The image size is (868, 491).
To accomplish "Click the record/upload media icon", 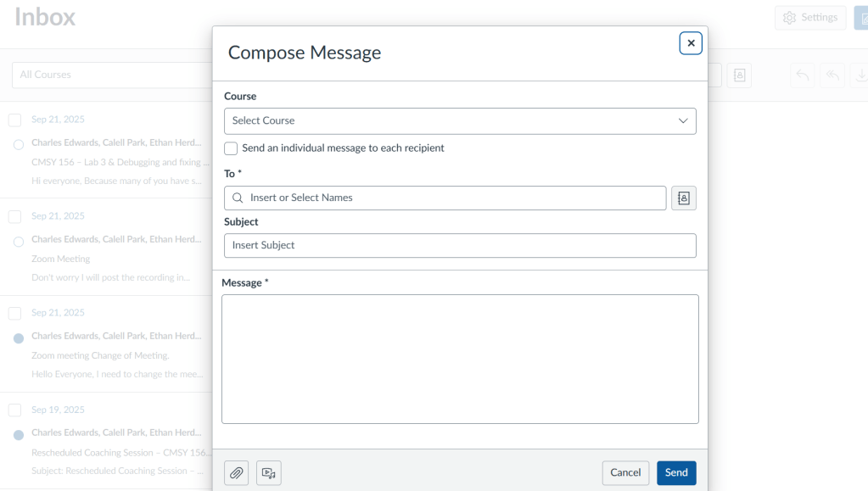I will [269, 473].
